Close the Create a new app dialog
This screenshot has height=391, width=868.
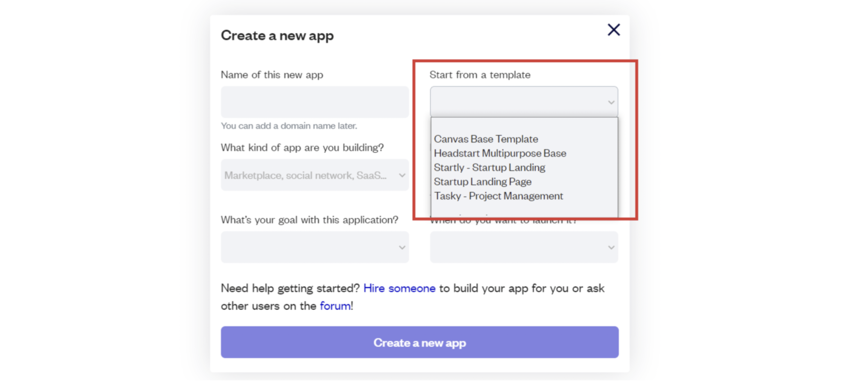[613, 30]
